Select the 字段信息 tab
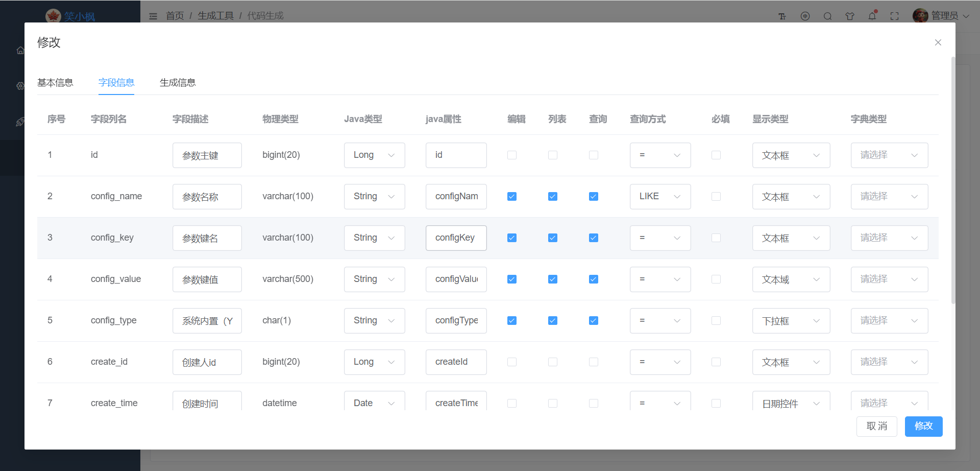The image size is (980, 471). [x=116, y=83]
